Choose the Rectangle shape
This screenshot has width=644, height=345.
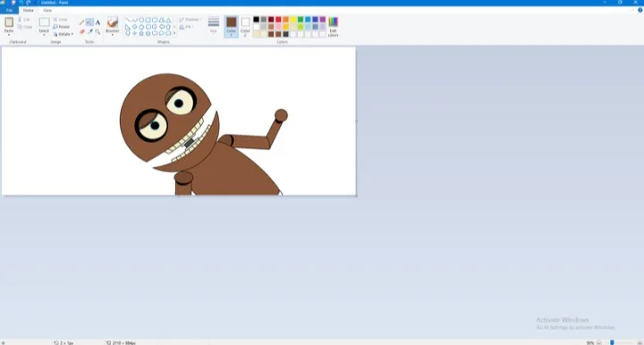coord(148,20)
